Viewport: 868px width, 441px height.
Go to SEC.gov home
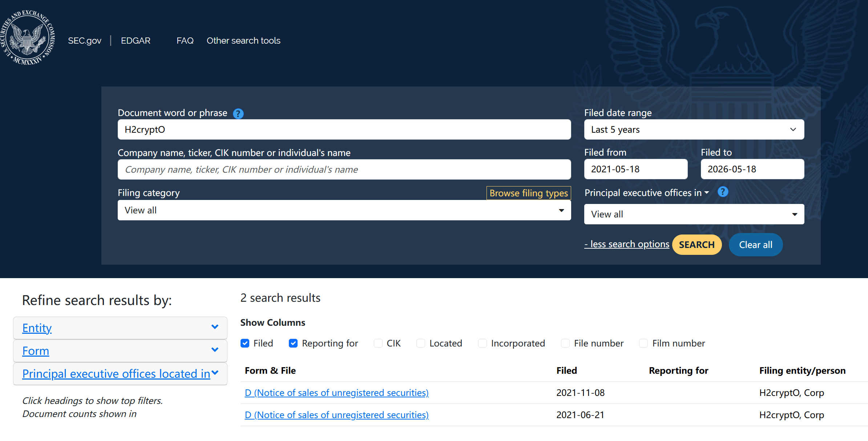(85, 41)
